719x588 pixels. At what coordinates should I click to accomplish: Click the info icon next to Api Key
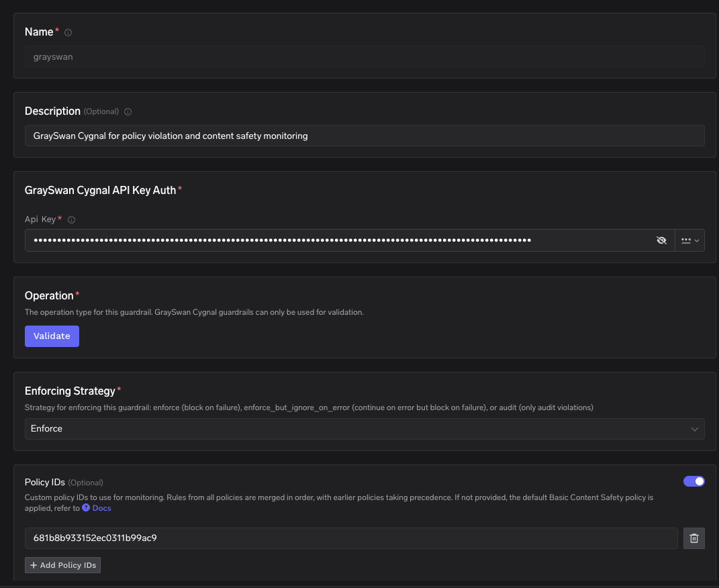click(x=70, y=219)
